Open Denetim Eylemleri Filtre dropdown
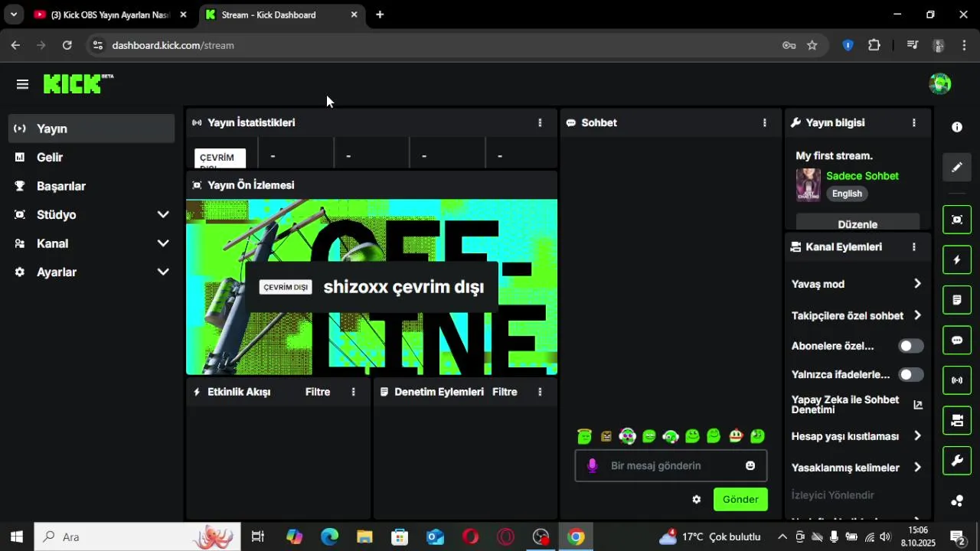 tap(505, 392)
